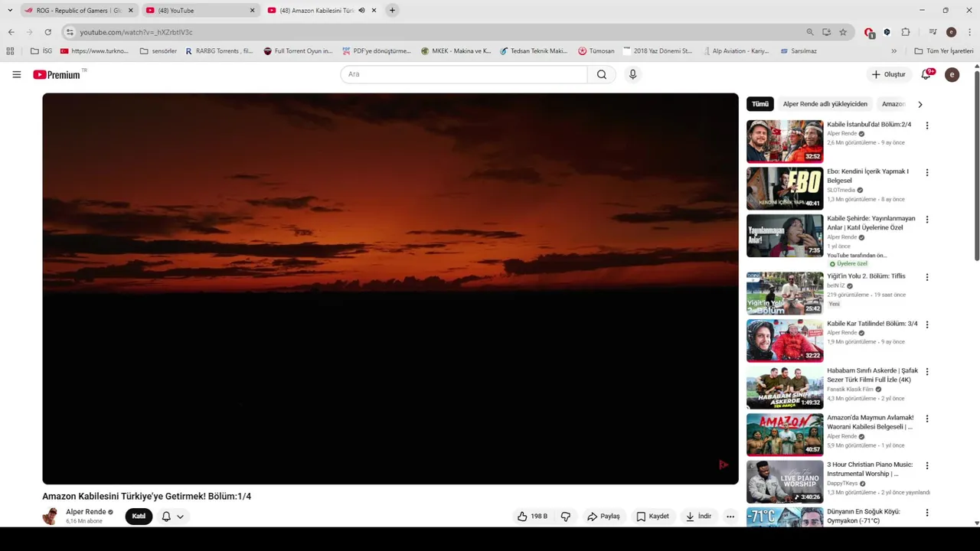Select the Amazon filter chip
This screenshot has height=551, width=980.
point(893,104)
